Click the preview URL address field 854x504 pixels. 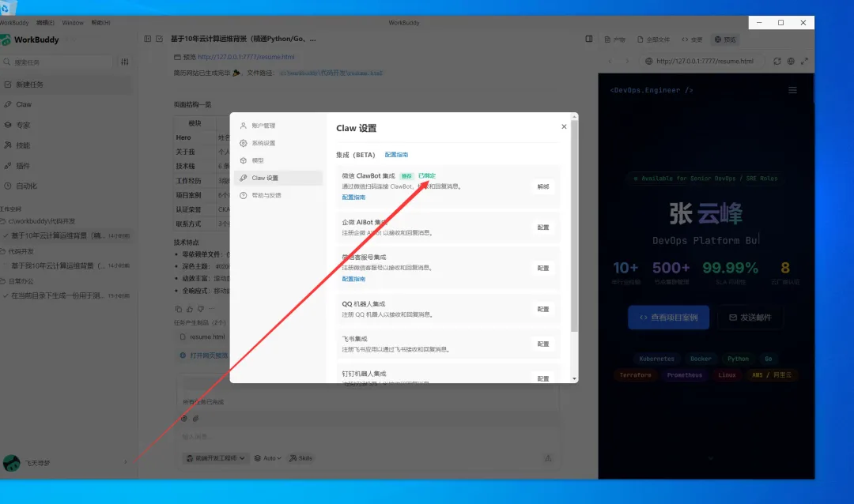click(703, 62)
